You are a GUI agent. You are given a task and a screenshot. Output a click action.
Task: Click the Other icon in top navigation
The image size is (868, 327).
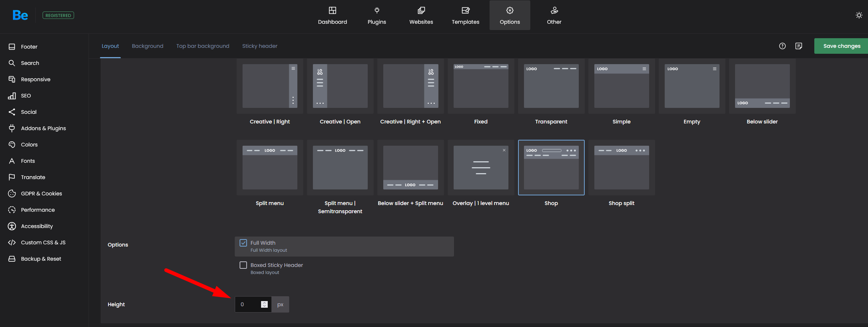pyautogui.click(x=554, y=10)
